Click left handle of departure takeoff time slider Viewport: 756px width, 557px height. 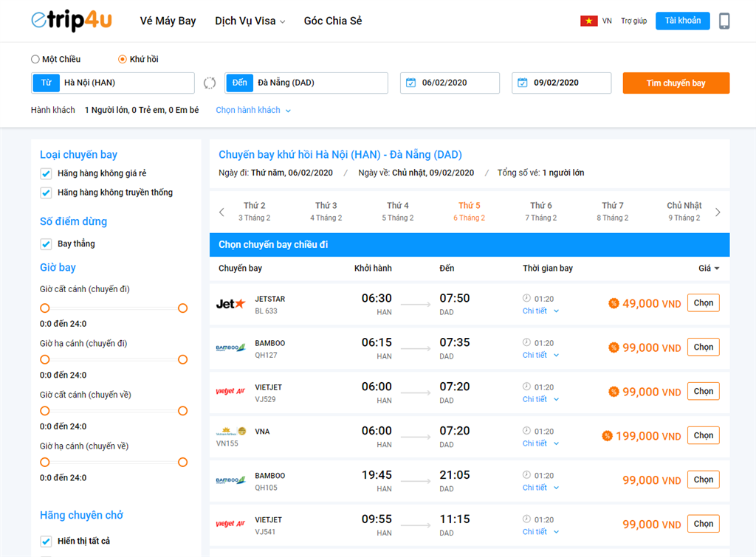[x=45, y=308]
